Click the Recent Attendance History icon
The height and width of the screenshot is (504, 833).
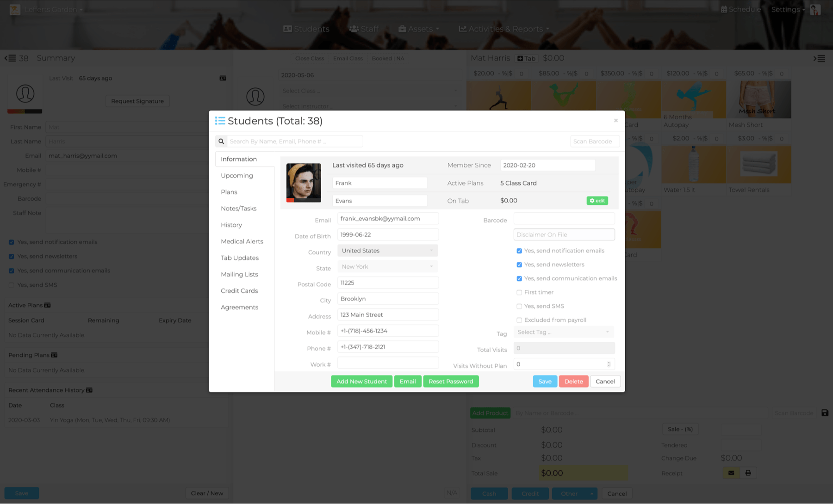[x=89, y=390]
